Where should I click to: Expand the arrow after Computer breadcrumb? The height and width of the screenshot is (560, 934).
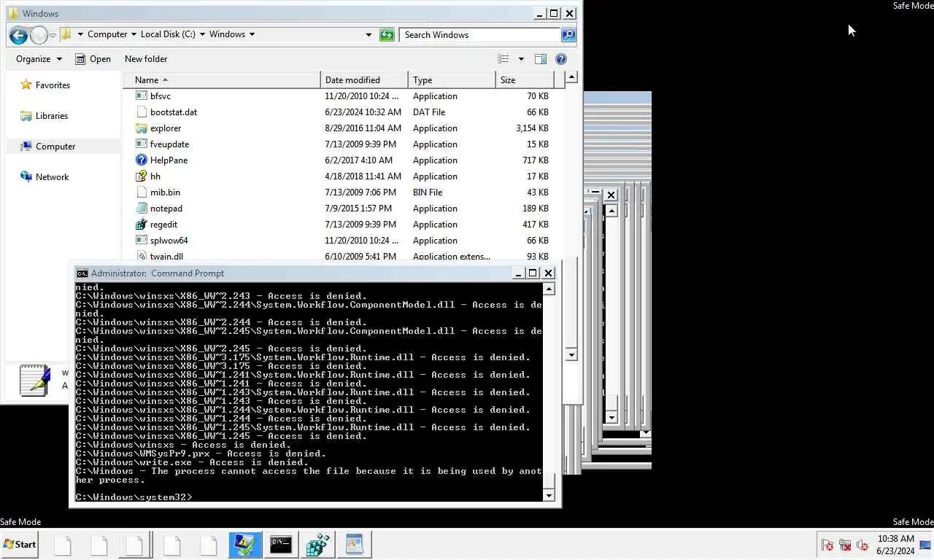pos(133,34)
